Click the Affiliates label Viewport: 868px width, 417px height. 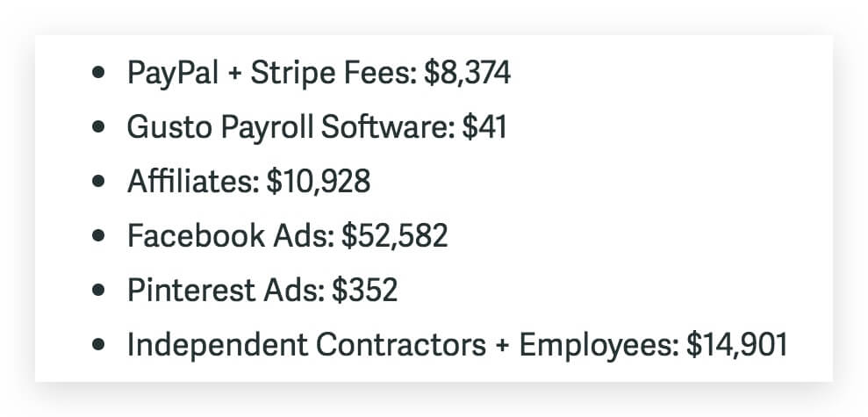191,182
